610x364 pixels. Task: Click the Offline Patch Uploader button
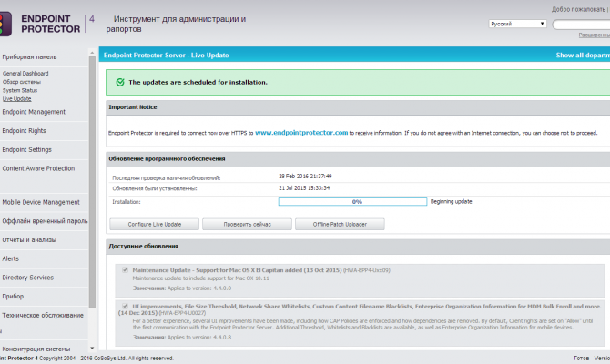point(340,225)
